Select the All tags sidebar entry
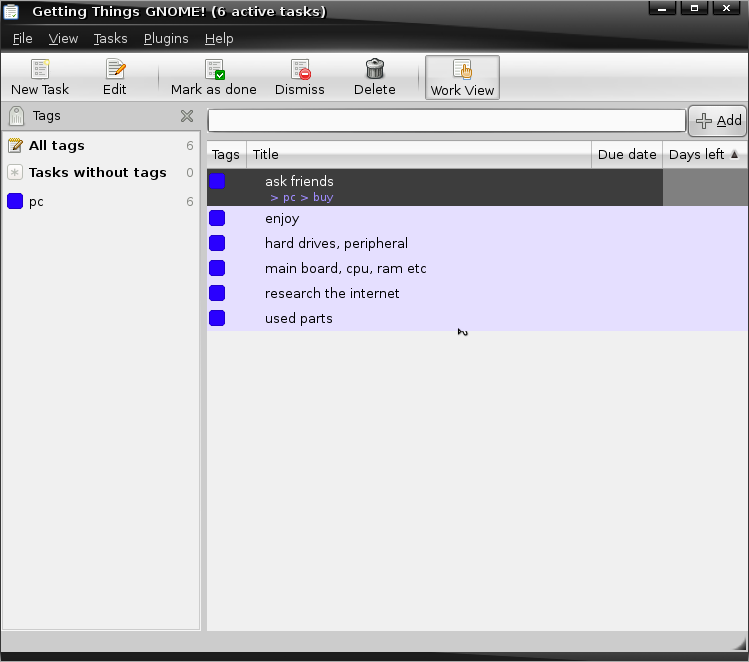 [x=56, y=146]
